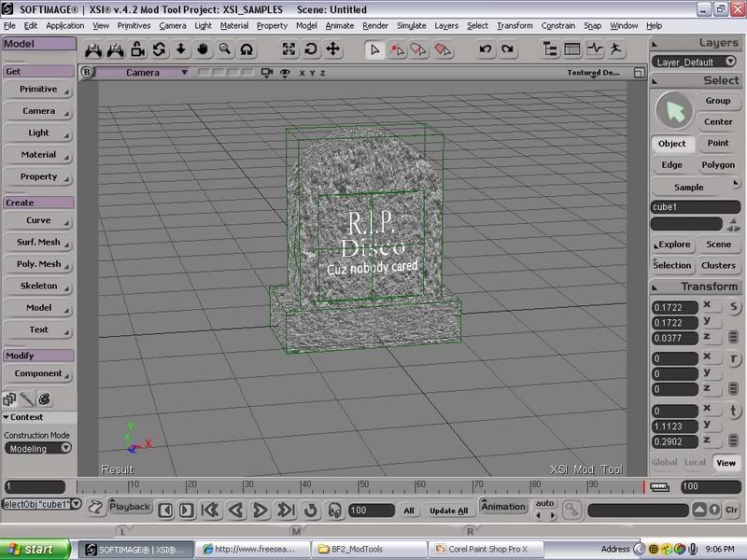Open the Animation curve editor icon
The width and height of the screenshot is (747, 560).
(595, 49)
